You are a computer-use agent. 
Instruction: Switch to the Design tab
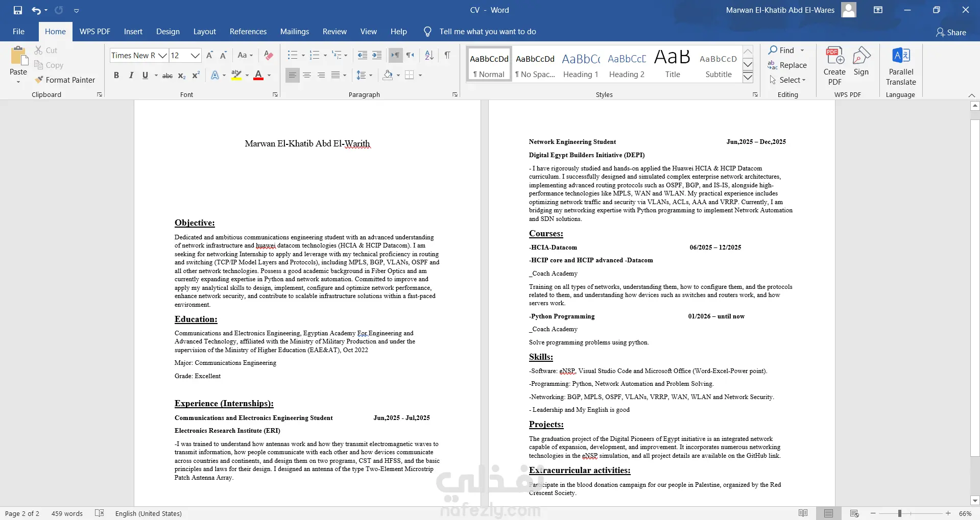pos(168,32)
